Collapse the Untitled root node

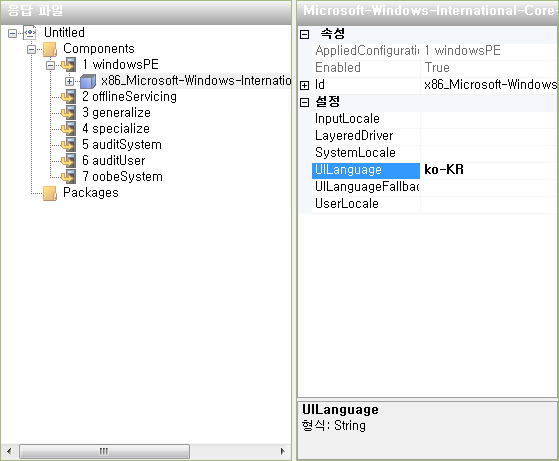pyautogui.click(x=12, y=34)
